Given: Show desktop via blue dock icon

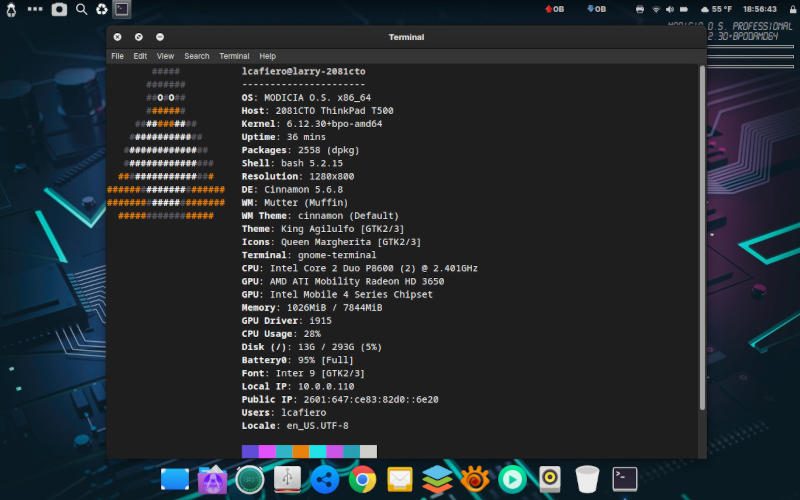Looking at the screenshot, I should (x=175, y=480).
